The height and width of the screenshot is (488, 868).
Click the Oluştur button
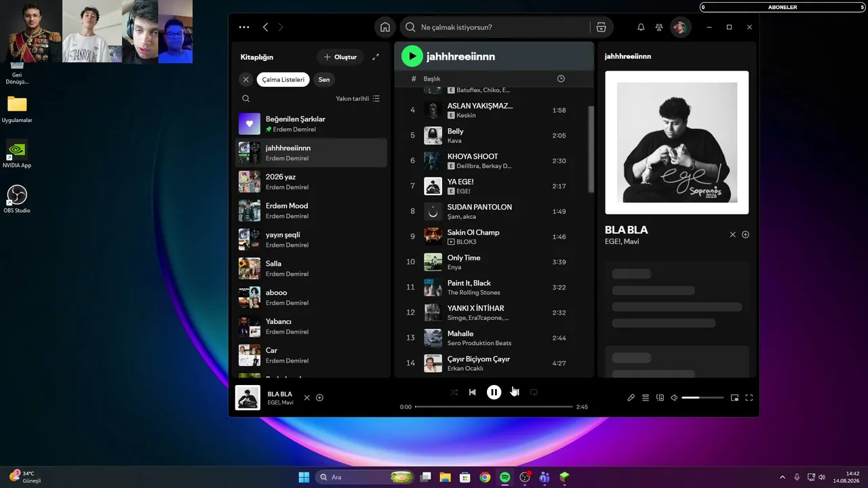click(340, 57)
